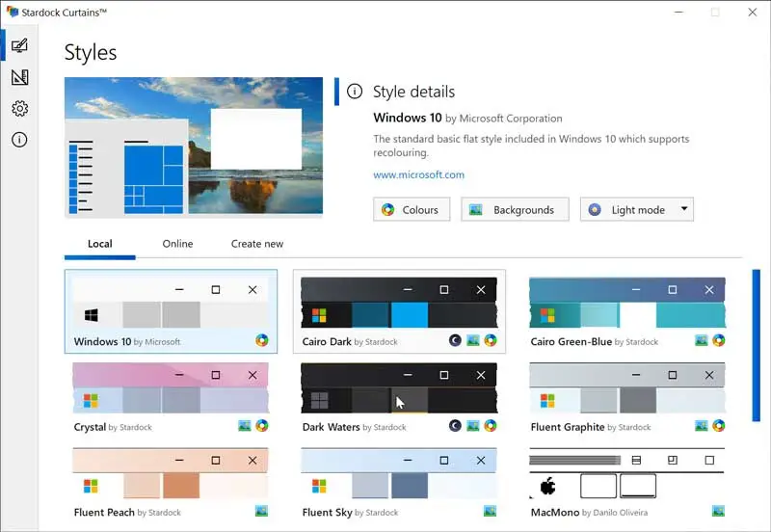Click the Windows 10 card colour wheel icon

click(x=261, y=340)
